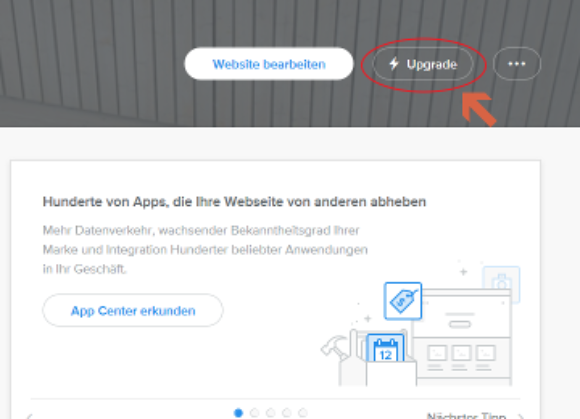This screenshot has height=419, width=580.
Task: Click the circled Upgrade button
Action: coord(423,64)
